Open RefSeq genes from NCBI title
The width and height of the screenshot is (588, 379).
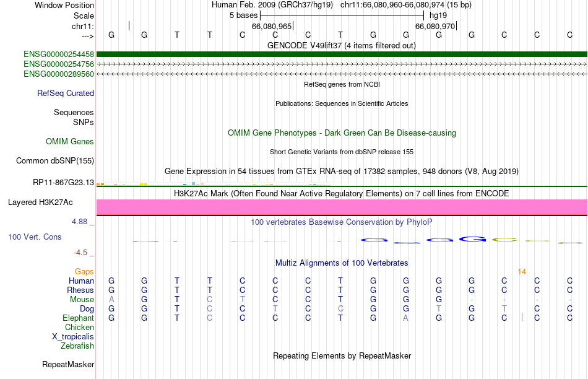click(342, 84)
